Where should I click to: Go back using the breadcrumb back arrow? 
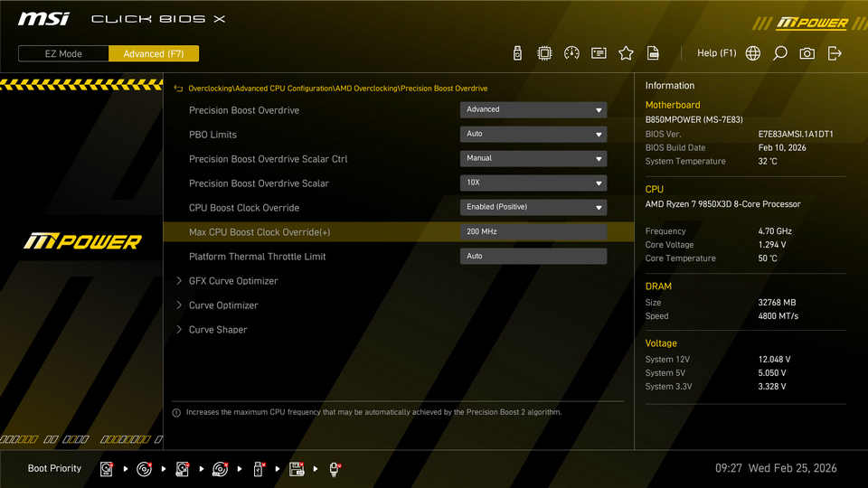[178, 89]
